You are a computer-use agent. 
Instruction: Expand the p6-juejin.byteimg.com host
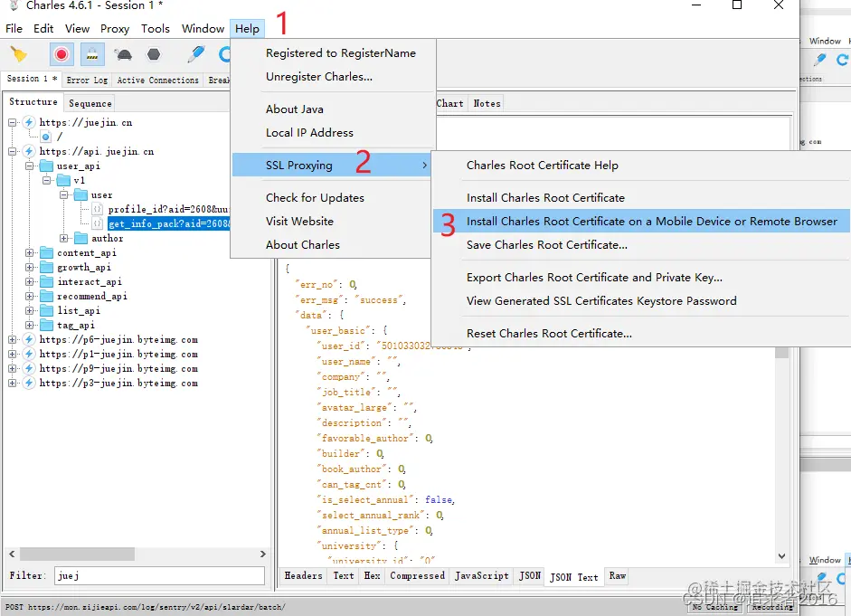click(x=12, y=340)
